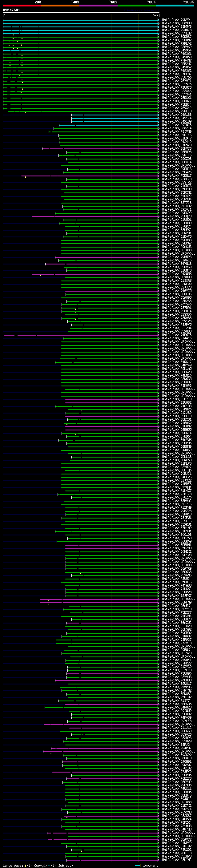197x868 pixels.
Task: Select hit UniRef100_B8HVC6
Action: [x=176, y=149]
